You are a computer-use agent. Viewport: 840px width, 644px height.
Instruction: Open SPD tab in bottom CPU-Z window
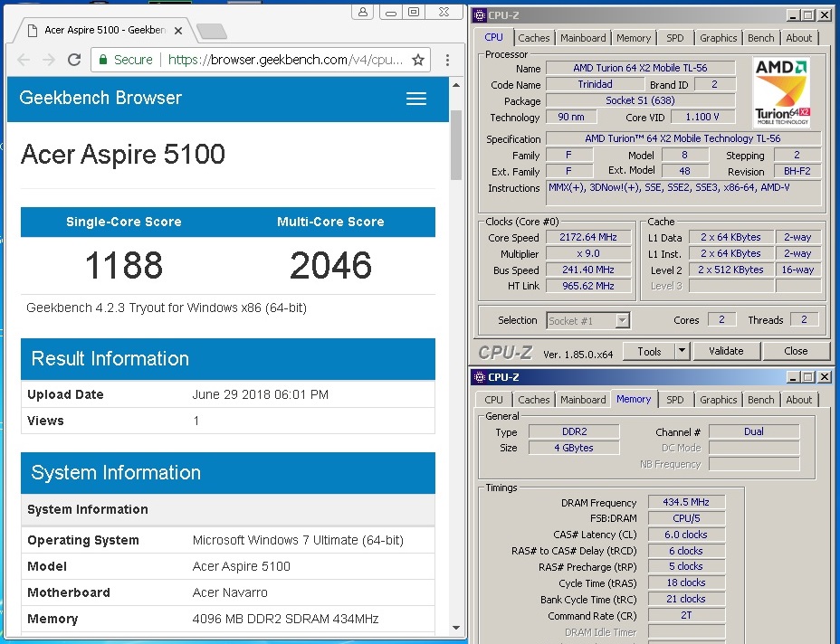pyautogui.click(x=675, y=400)
